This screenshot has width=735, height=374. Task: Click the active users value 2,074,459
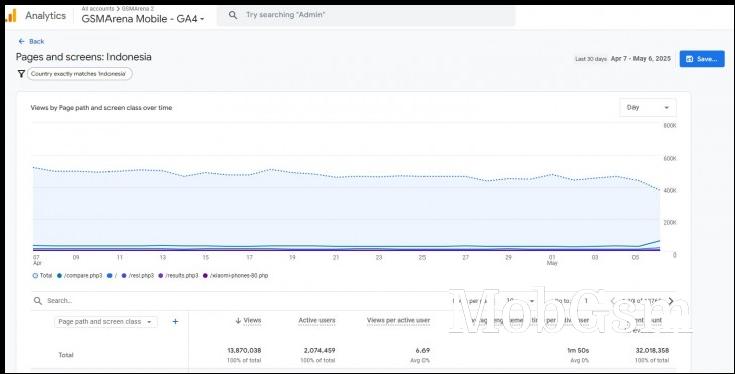[320, 350]
